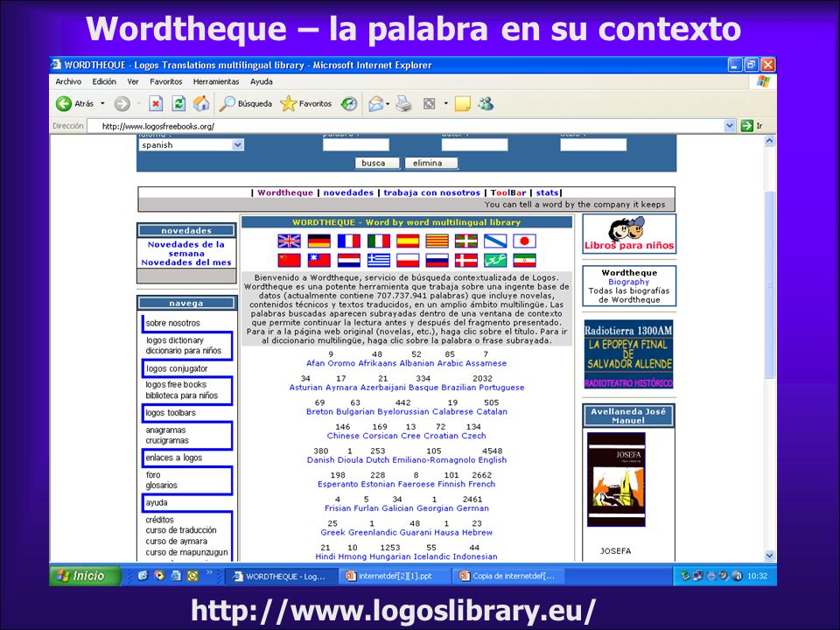Open the Archivo menu
This screenshot has width=840, height=630.
68,81
